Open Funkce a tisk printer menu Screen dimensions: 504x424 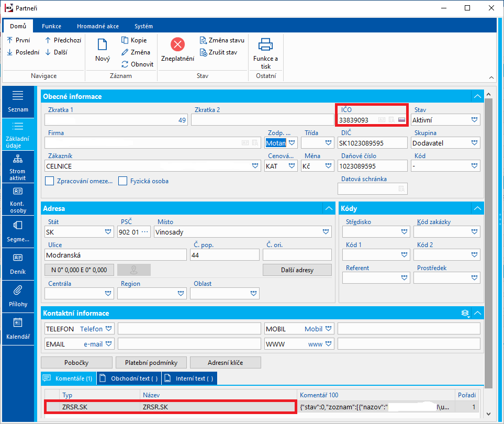265,53
